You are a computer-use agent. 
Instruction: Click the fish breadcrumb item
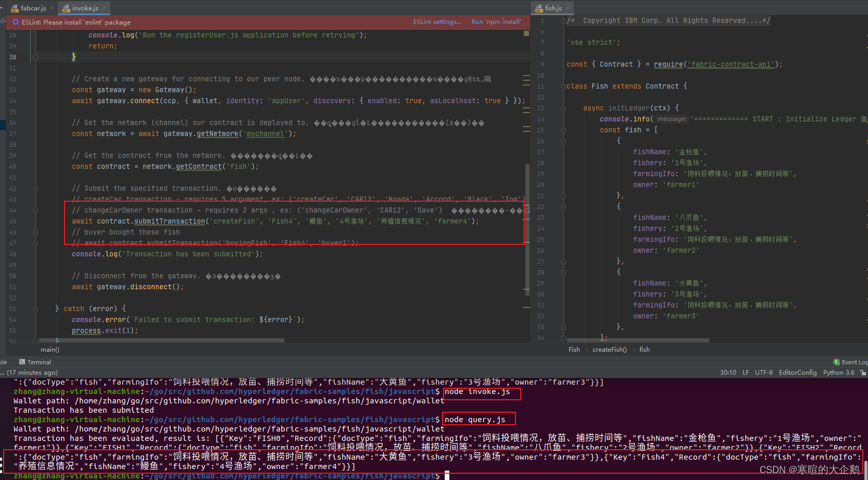tap(645, 350)
